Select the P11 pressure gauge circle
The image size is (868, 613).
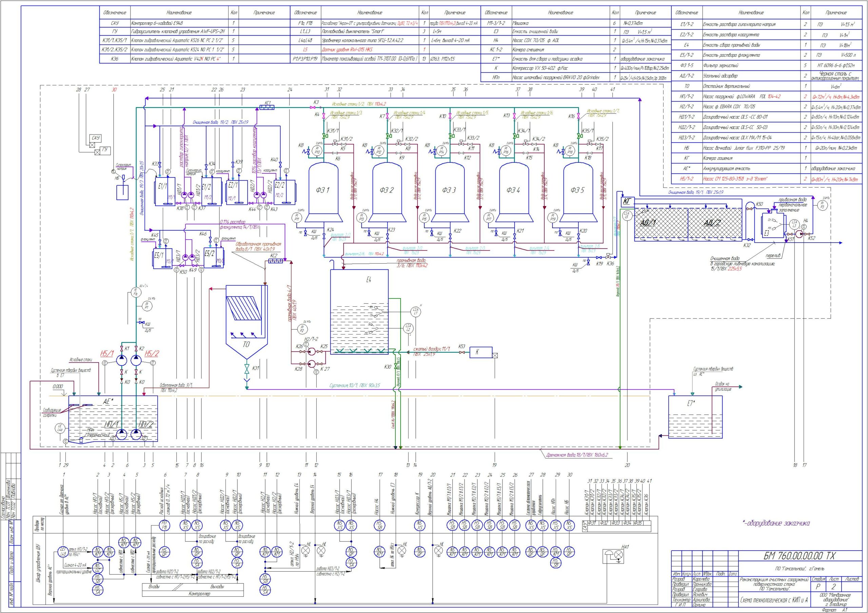[x=297, y=218]
